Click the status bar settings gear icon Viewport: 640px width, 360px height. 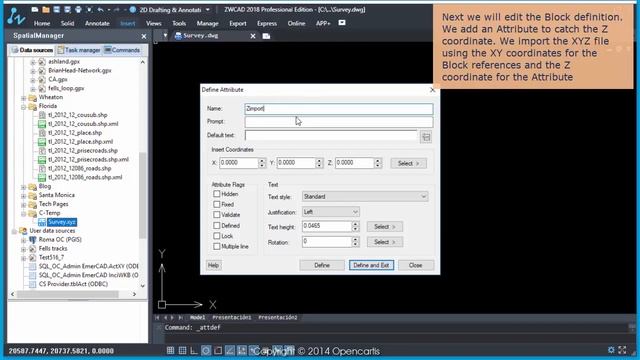tap(611, 350)
